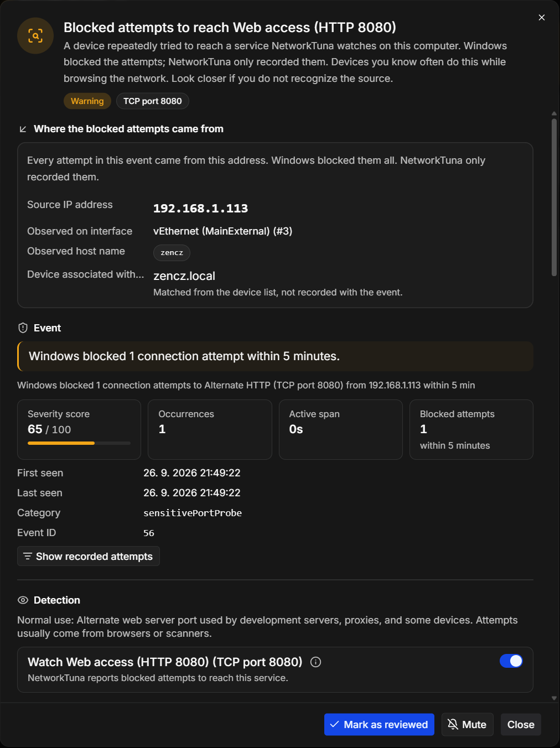Click the Normal use description text
Screen dimensions: 560x748
click(267, 627)
